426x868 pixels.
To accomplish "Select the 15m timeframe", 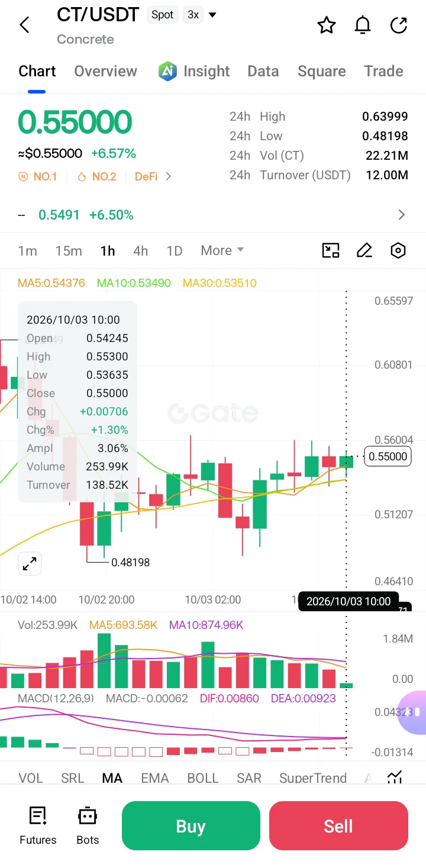I will (x=69, y=251).
